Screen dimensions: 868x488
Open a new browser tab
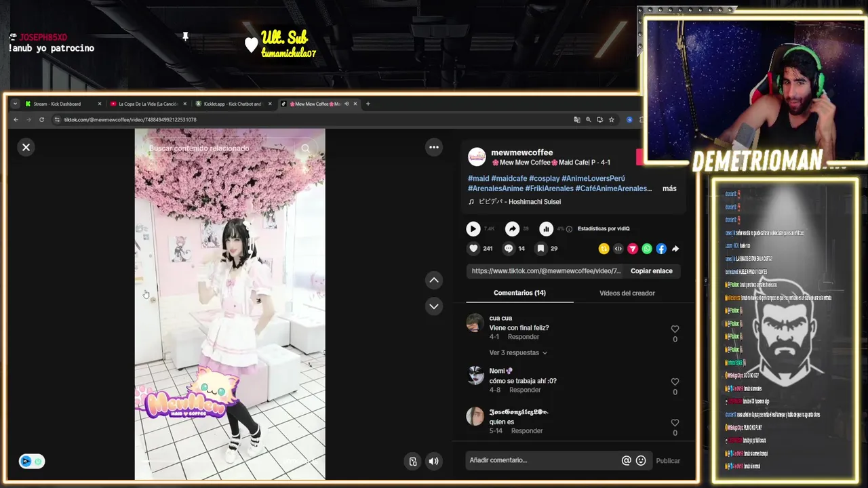click(x=368, y=104)
